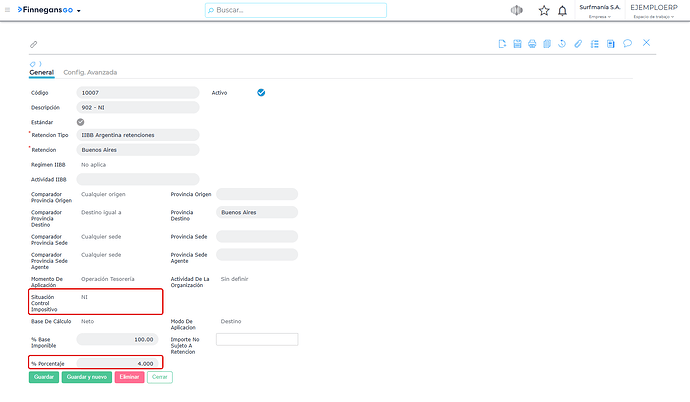Click the print icon in the toolbar
This screenshot has width=690, height=402.
click(532, 44)
